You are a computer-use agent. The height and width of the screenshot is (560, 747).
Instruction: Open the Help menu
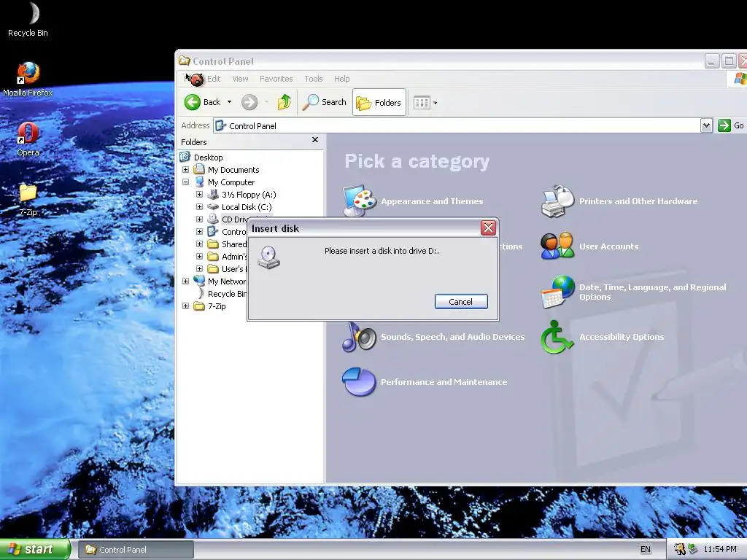point(341,79)
